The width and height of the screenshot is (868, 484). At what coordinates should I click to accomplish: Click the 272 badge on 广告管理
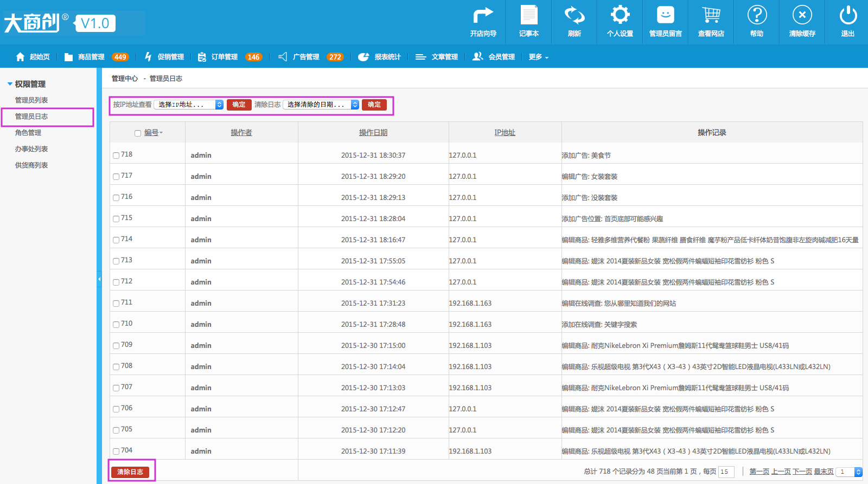click(x=335, y=57)
